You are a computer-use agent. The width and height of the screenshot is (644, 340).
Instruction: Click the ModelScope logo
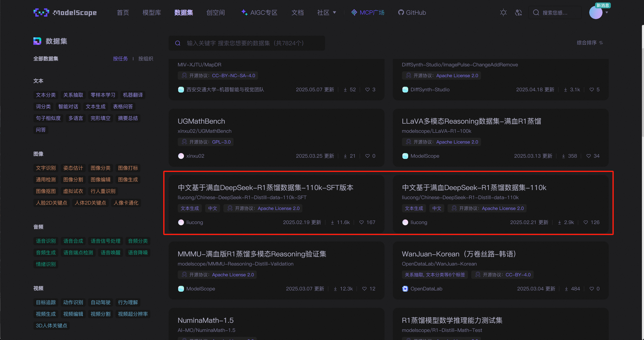[x=65, y=12]
